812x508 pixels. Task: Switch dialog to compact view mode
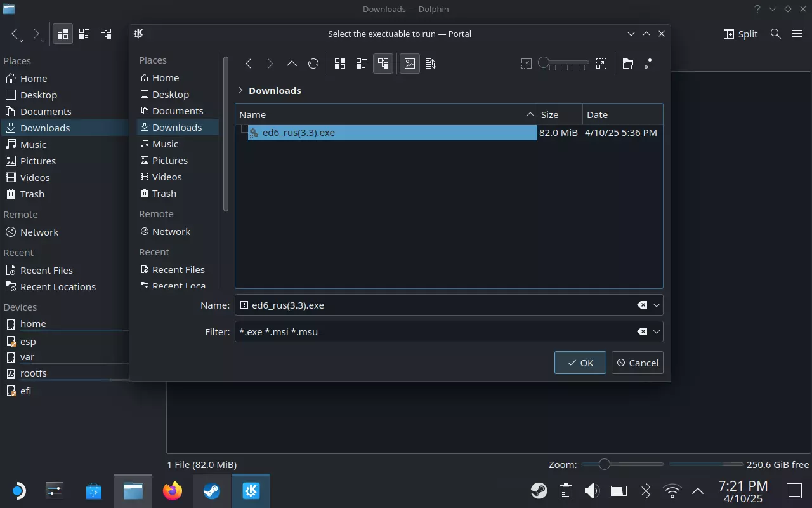(362, 63)
